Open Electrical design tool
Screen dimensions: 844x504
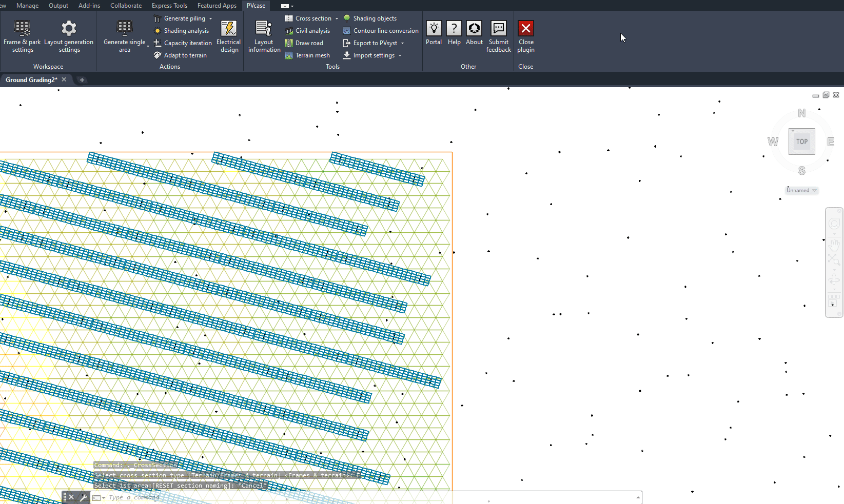click(x=229, y=36)
